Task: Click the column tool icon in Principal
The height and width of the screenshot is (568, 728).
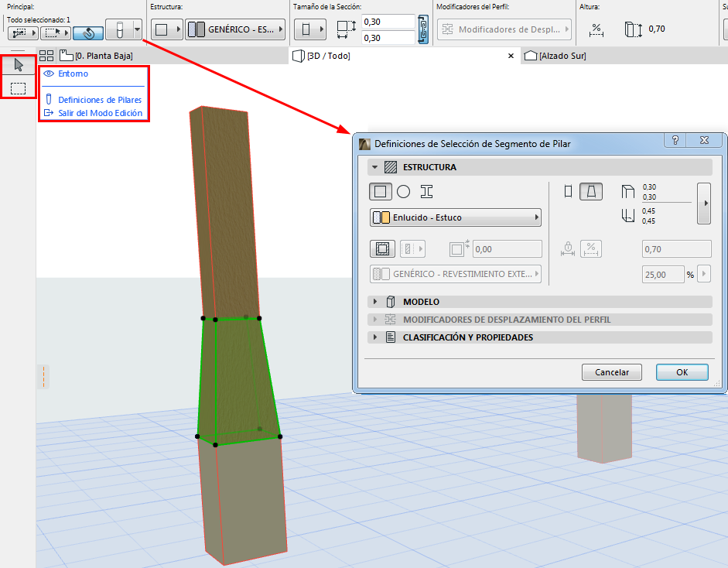Action: pos(119,31)
